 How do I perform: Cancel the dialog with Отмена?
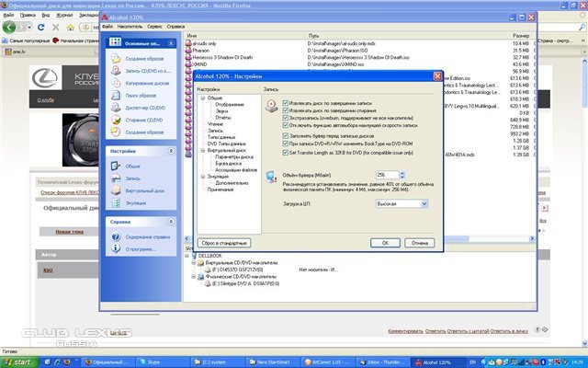coord(420,243)
